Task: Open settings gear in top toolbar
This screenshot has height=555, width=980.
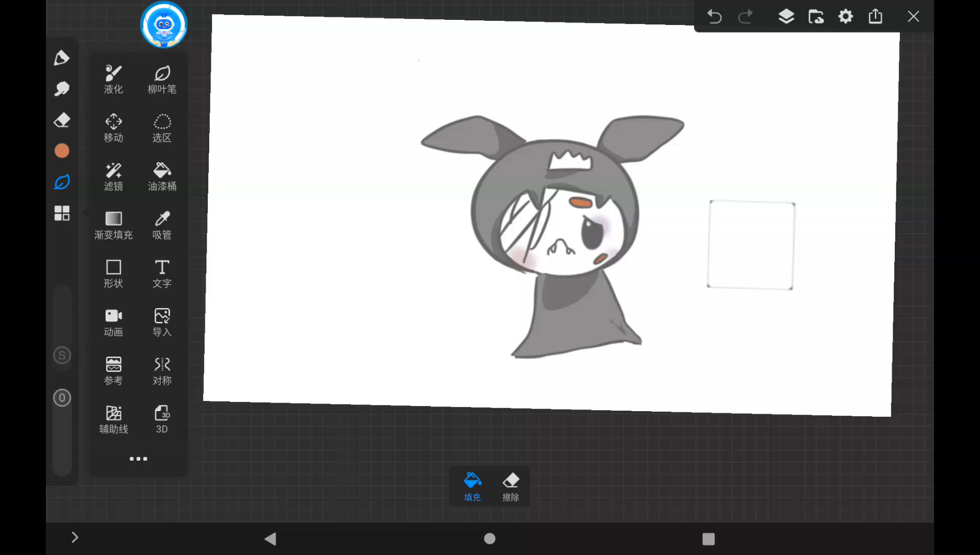Action: coord(846,16)
